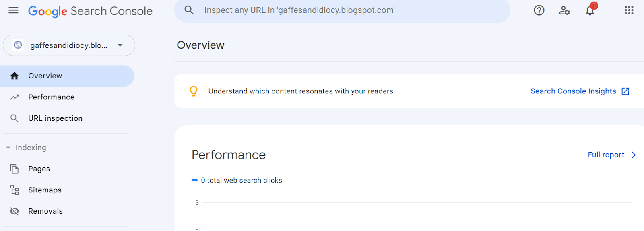The width and height of the screenshot is (644, 231).
Task: Open the Pages indexing report
Action: pyautogui.click(x=39, y=169)
